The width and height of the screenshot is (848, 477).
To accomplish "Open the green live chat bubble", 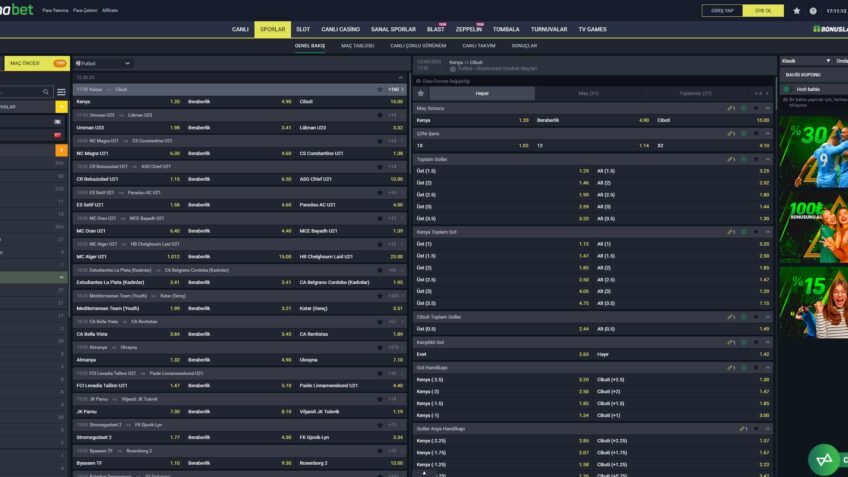I will tap(825, 459).
